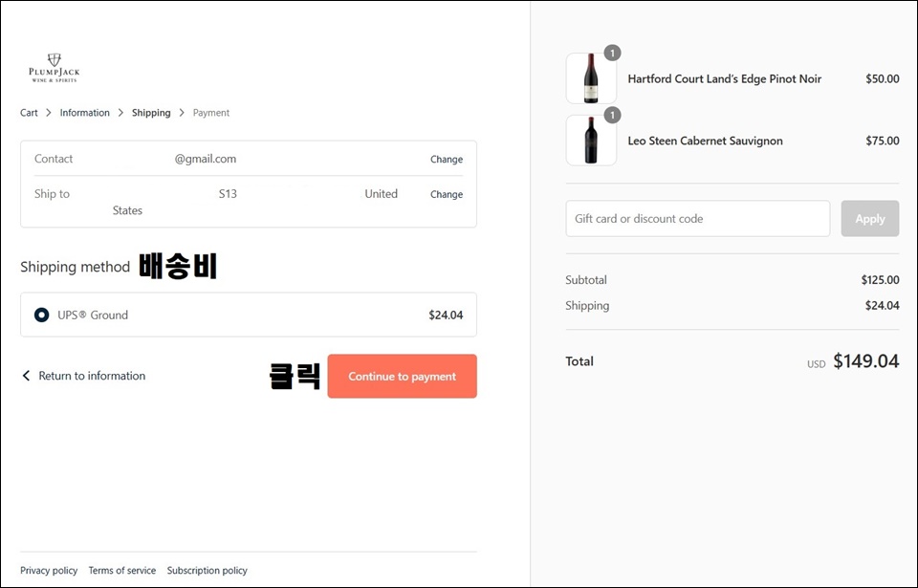Select the Shipping breadcrumb step

[x=151, y=113]
